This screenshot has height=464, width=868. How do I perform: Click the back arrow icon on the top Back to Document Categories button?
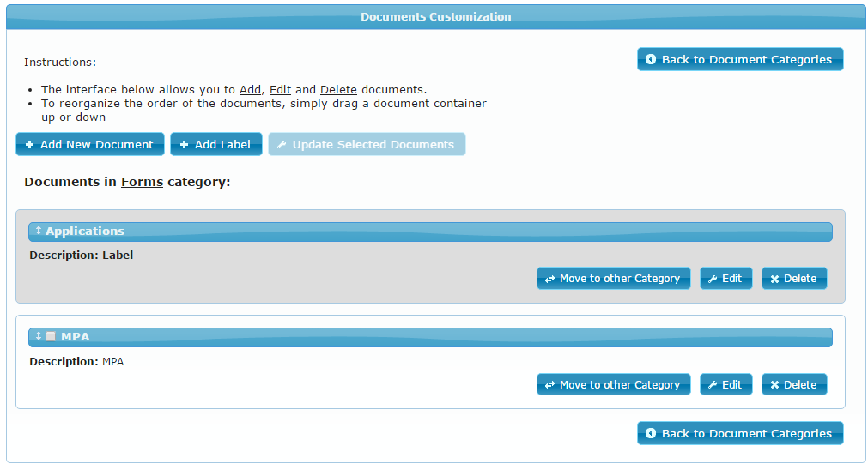[x=651, y=60]
